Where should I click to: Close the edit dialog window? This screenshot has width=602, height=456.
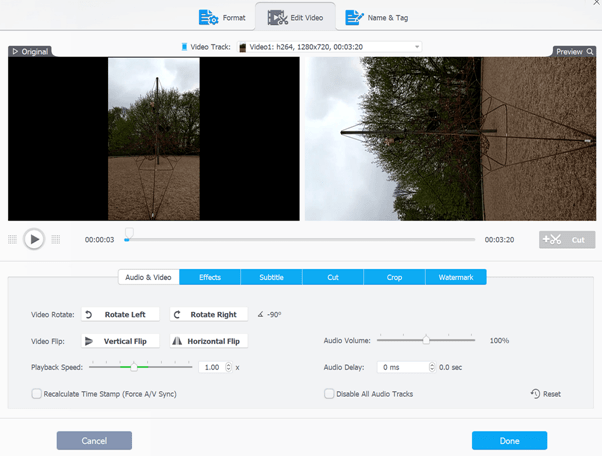597,2
